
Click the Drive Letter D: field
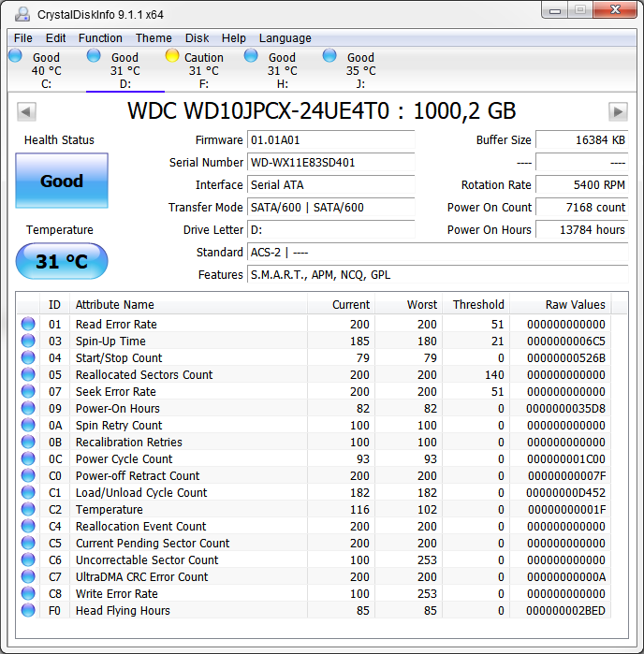pos(330,230)
